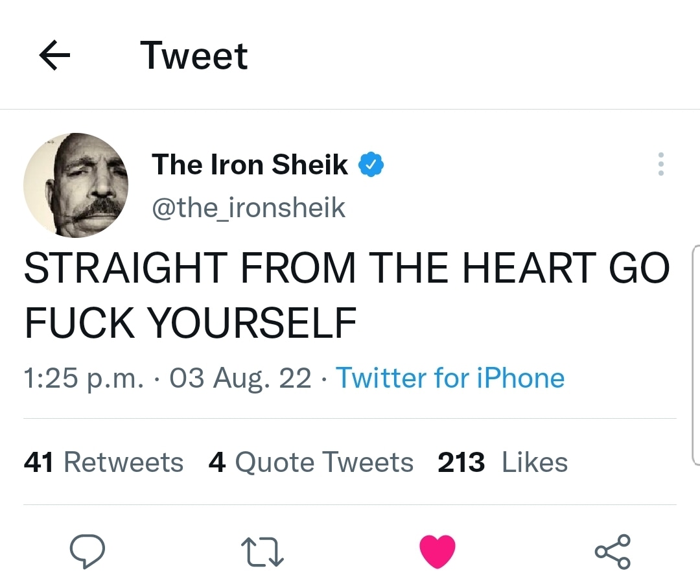Go back using the left arrow
This screenshot has height=588, width=700.
[x=54, y=56]
